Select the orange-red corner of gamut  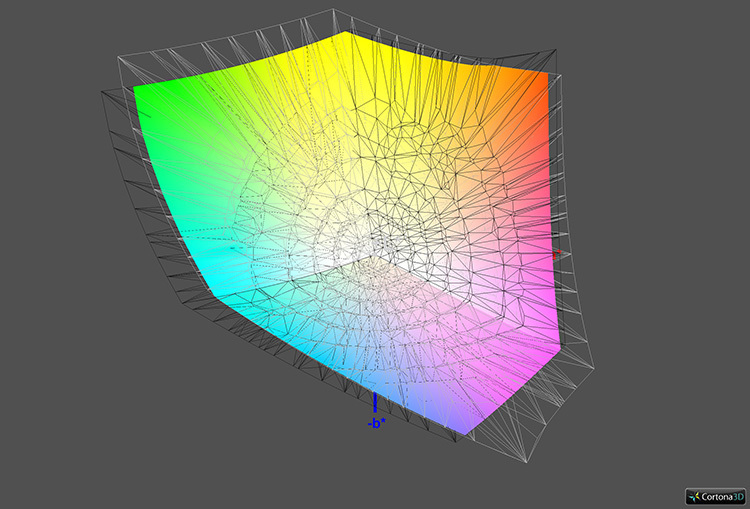(x=547, y=78)
